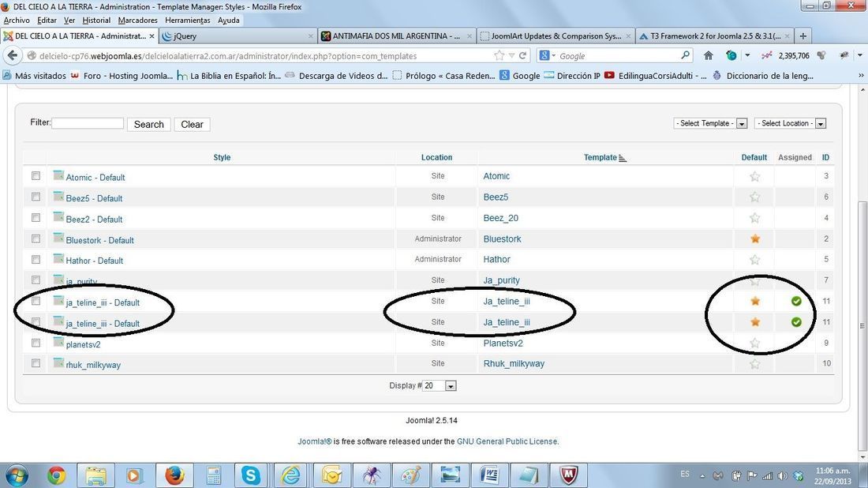Switch to ANTIMAFIA DOS MIL ARGENTINA tab
868x488 pixels.
397,36
